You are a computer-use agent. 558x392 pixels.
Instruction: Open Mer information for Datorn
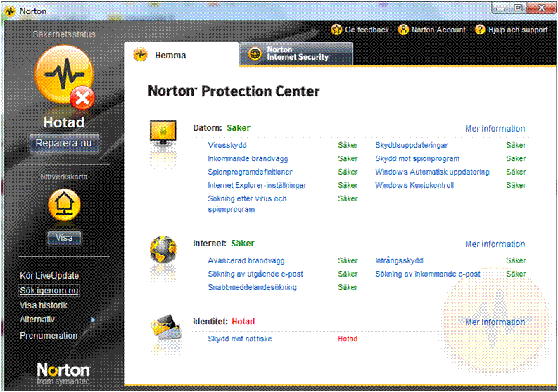(x=495, y=129)
